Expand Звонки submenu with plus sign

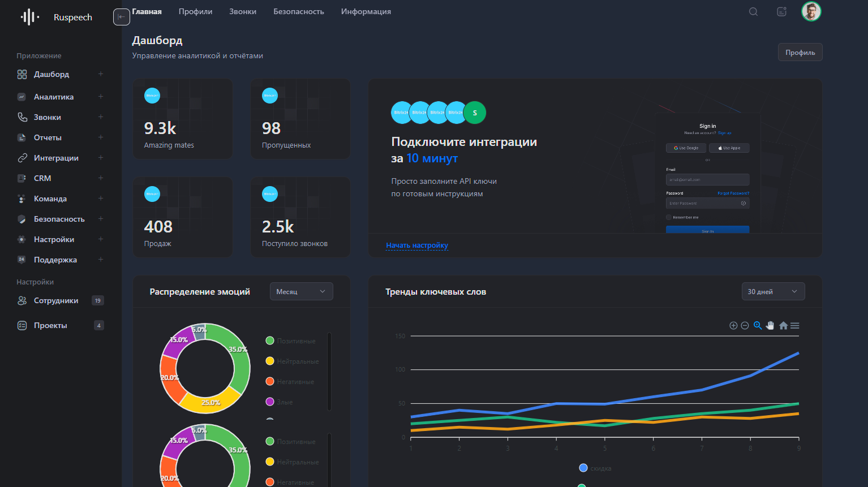101,117
